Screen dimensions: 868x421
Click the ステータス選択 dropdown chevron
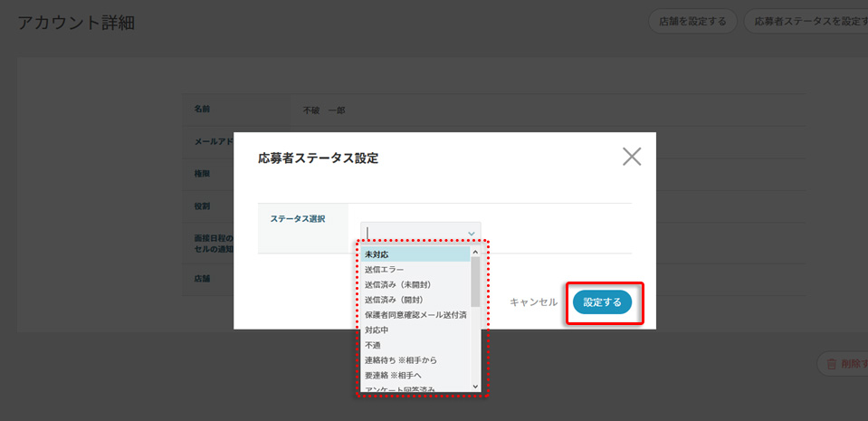tap(471, 233)
